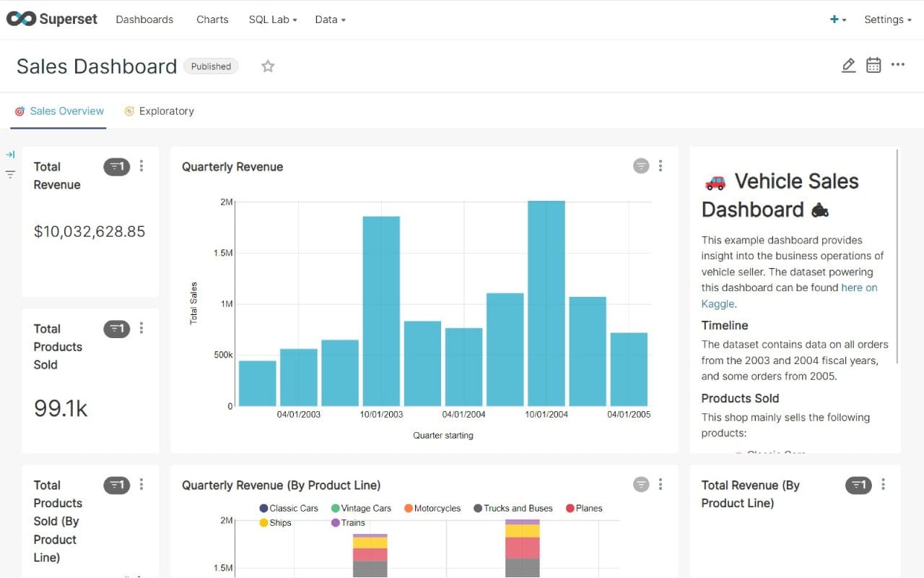Click the calendar icon near dashboard title

pos(873,65)
